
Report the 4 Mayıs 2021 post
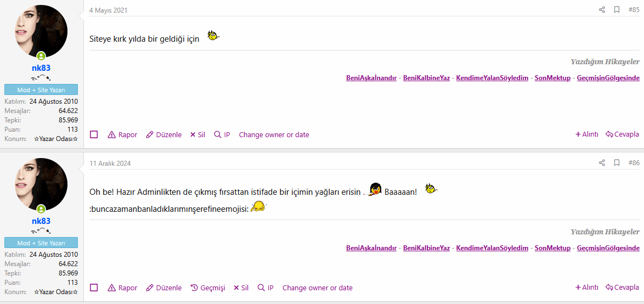[x=122, y=135]
